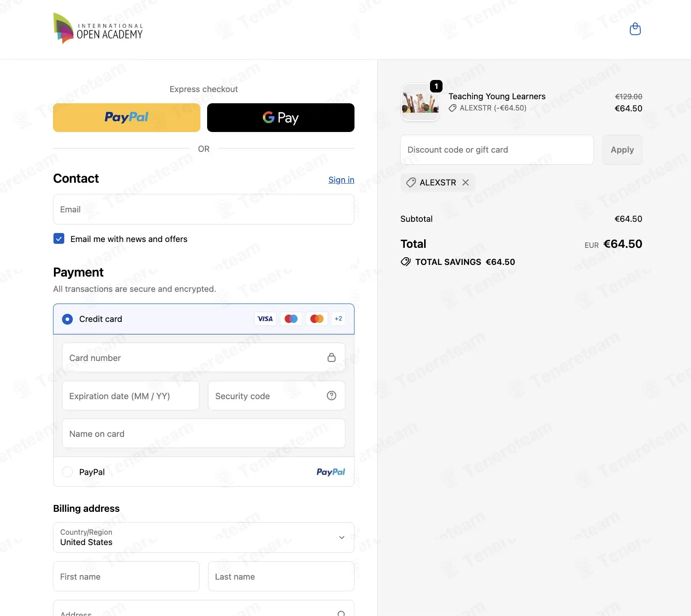Open the shopping bag cart icon
Screen dimensions: 691x616
point(635,29)
